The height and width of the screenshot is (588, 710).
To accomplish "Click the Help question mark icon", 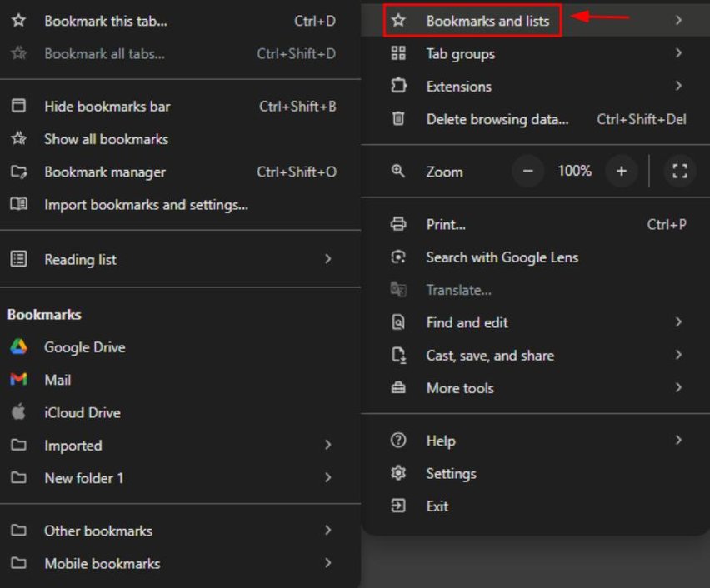I will [x=398, y=440].
